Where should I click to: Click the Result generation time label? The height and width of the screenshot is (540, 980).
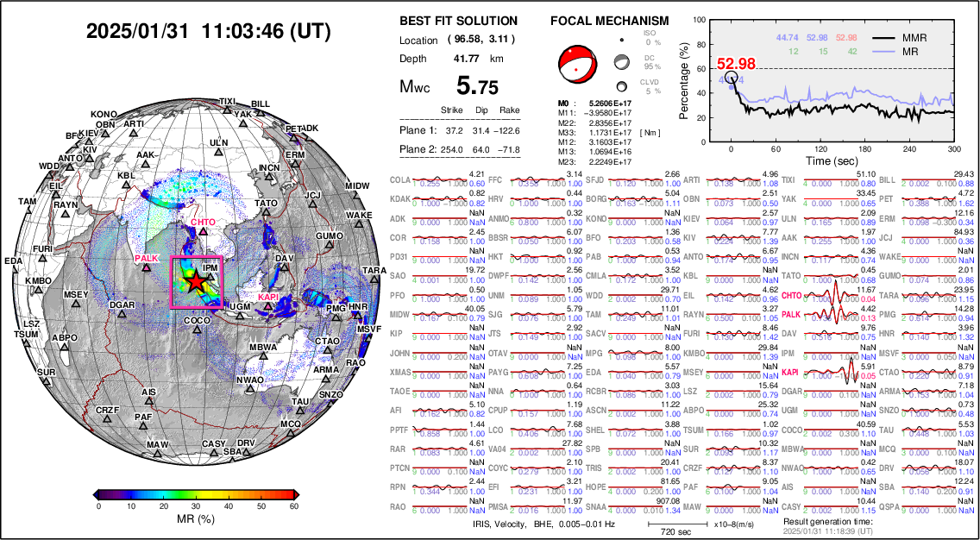pyautogui.click(x=827, y=522)
